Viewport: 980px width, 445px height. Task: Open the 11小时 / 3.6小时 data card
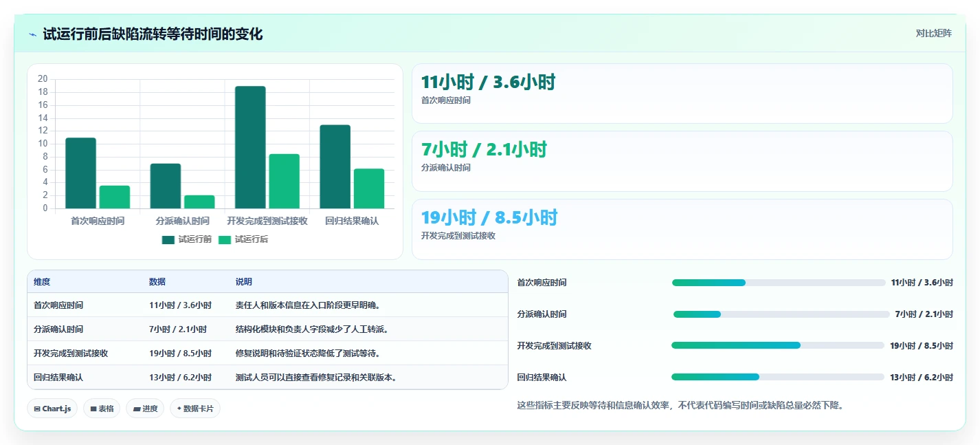pos(682,94)
